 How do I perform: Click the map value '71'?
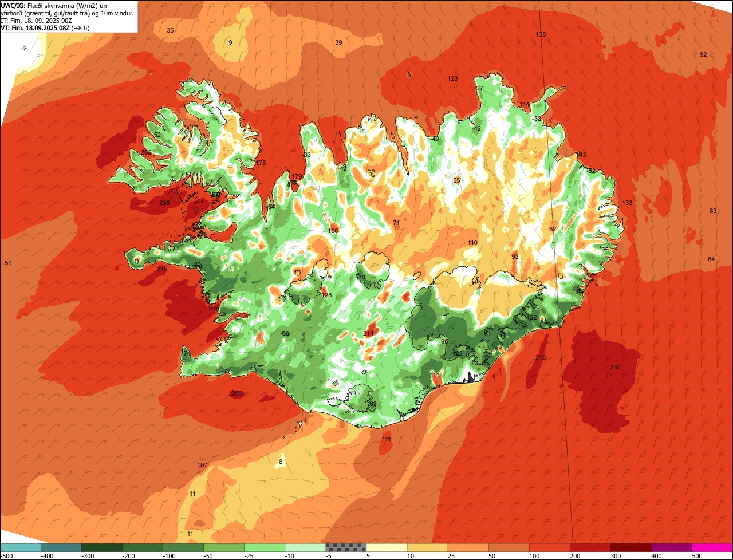(396, 223)
